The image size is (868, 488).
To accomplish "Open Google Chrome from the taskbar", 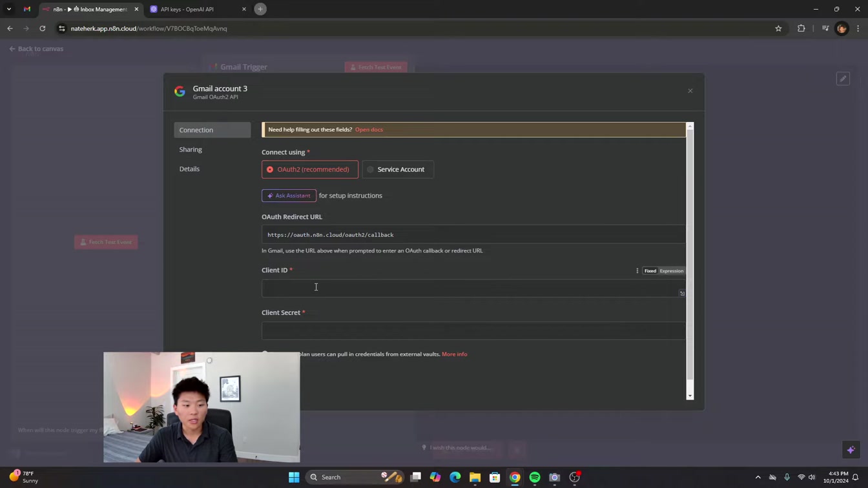I will click(515, 478).
